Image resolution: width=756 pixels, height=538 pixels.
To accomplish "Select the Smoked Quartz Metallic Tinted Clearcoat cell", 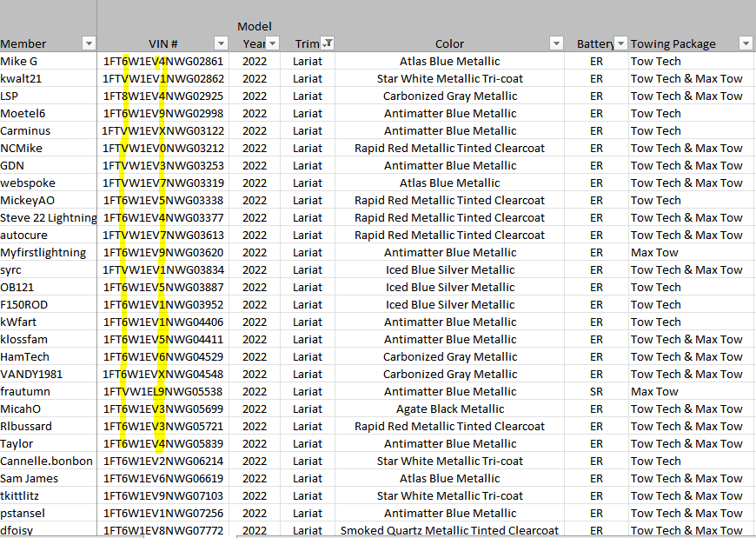I will coord(449,531).
